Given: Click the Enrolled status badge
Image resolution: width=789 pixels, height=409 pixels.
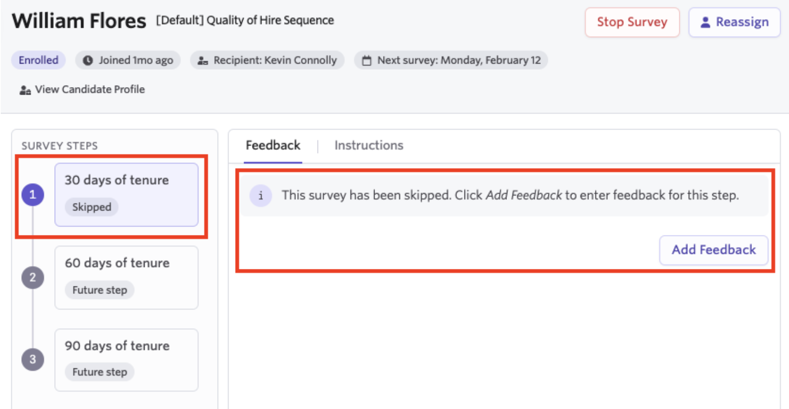Looking at the screenshot, I should click(38, 60).
